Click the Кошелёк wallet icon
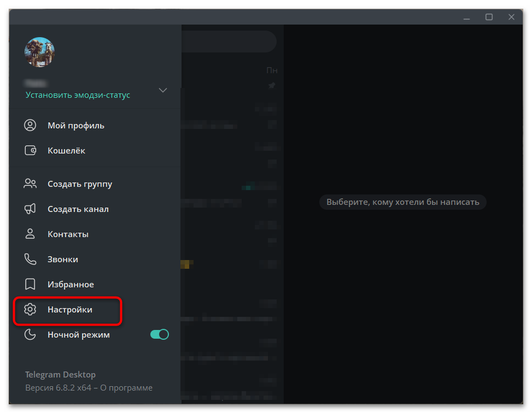 [x=30, y=150]
